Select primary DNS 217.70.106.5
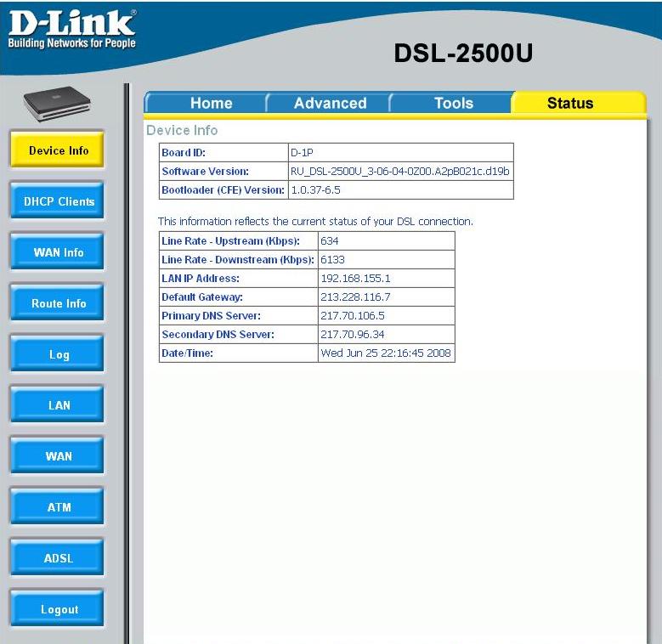The width and height of the screenshot is (662, 644). tap(353, 316)
